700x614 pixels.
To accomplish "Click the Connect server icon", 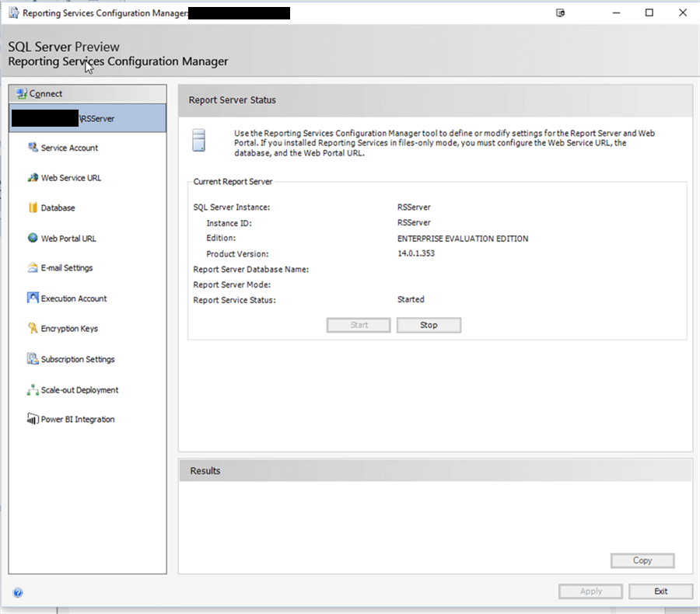I will pos(22,93).
